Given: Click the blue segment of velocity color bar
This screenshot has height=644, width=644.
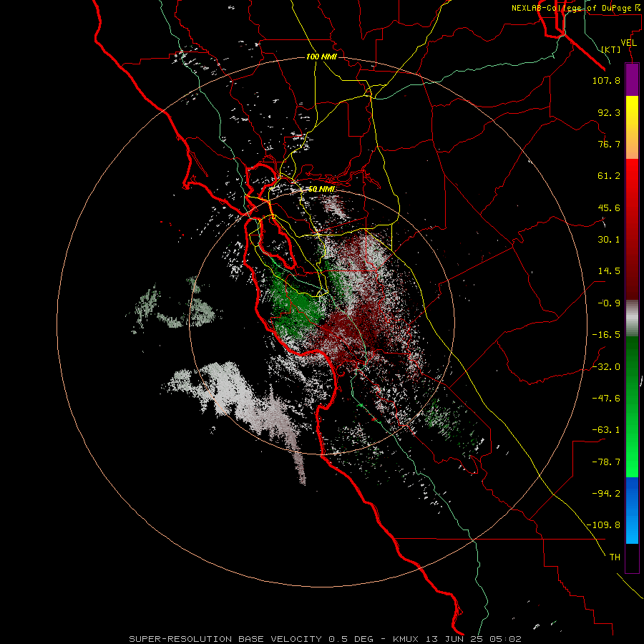Looking at the screenshot, I should [632, 510].
